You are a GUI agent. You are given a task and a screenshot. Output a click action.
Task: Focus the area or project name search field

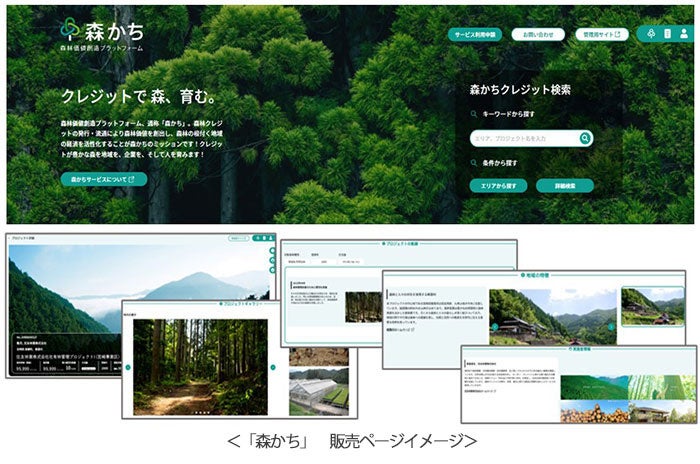point(525,138)
